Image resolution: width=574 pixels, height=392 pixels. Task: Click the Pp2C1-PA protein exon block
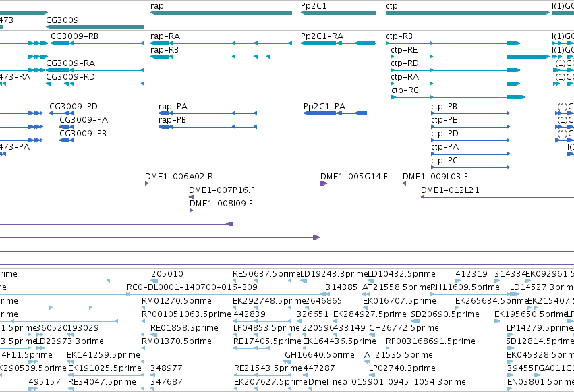click(x=320, y=113)
